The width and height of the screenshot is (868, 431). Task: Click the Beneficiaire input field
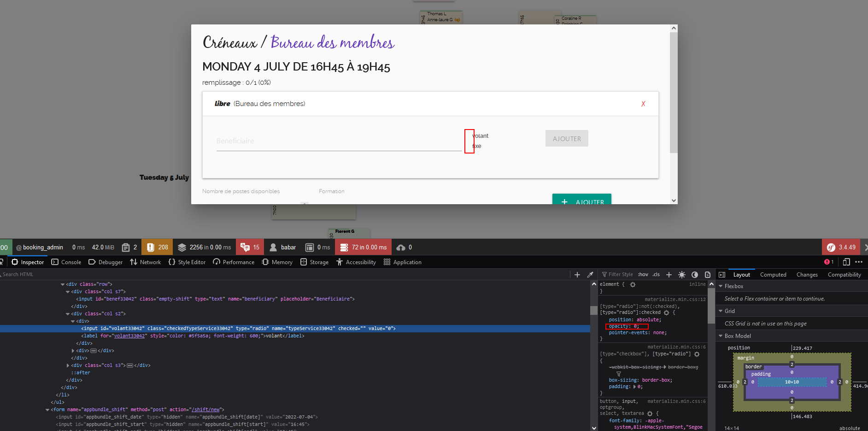[x=339, y=141]
